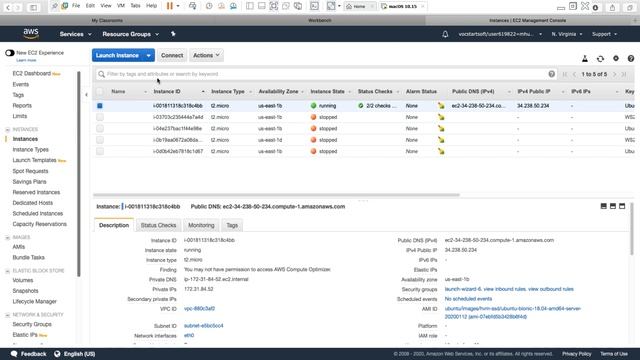This screenshot has width=640, height=360.
Task: Click view inbound rules link
Action: [x=504, y=289]
